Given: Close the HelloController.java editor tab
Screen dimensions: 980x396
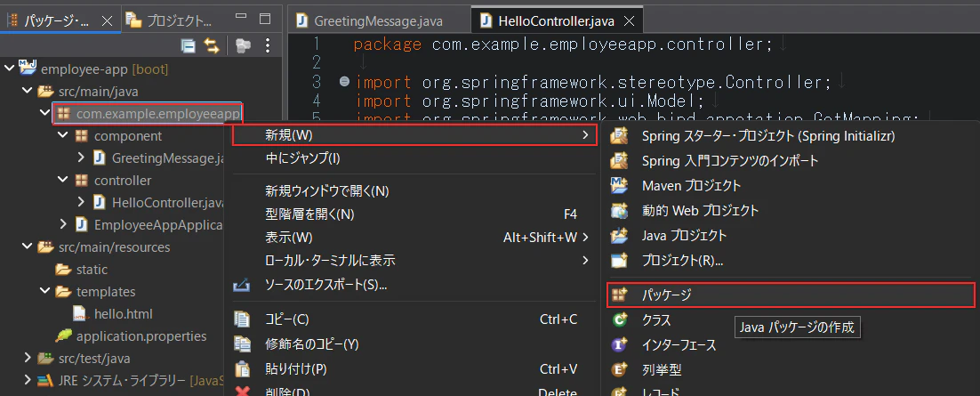Looking at the screenshot, I should [630, 21].
